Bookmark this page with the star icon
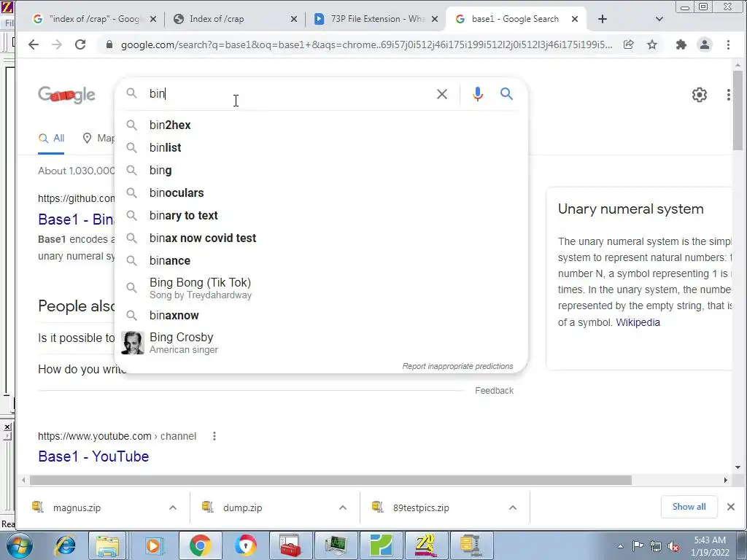 pyautogui.click(x=652, y=44)
